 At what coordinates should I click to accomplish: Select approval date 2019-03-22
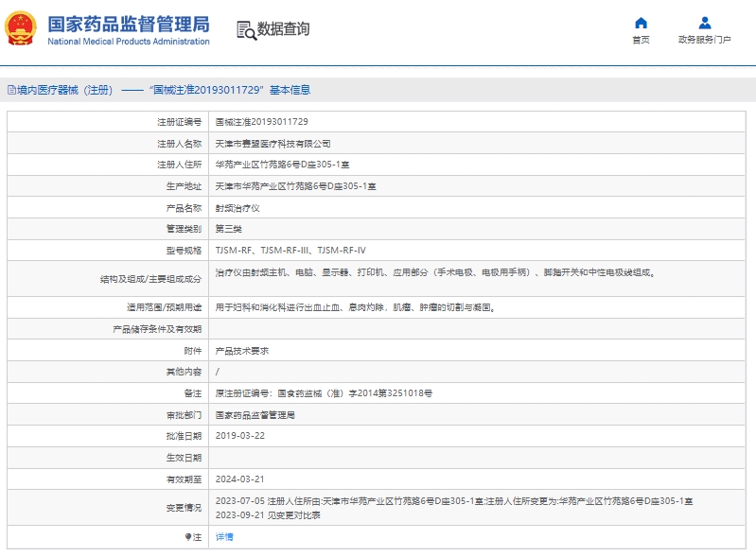240,436
